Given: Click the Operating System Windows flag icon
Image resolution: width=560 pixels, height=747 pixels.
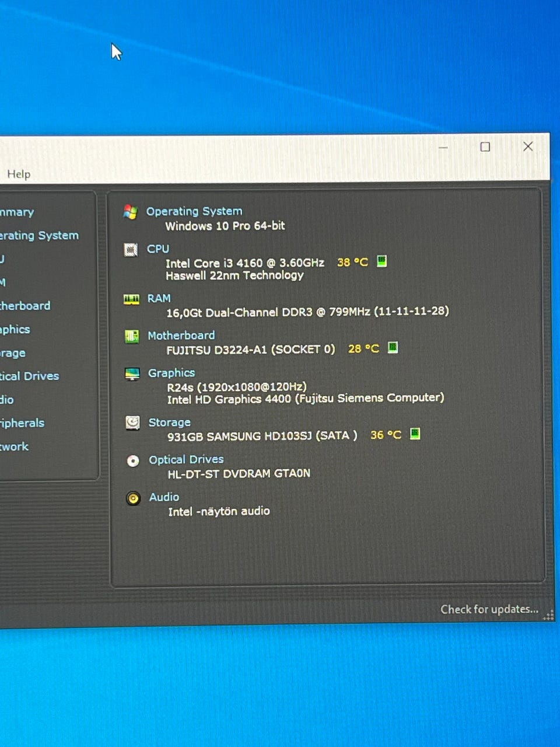Looking at the screenshot, I should click(131, 212).
